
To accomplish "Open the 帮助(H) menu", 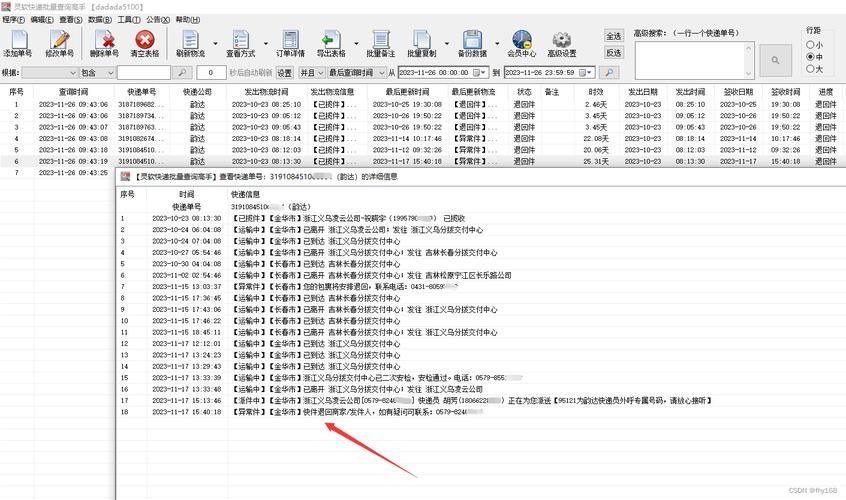I will tap(187, 19).
